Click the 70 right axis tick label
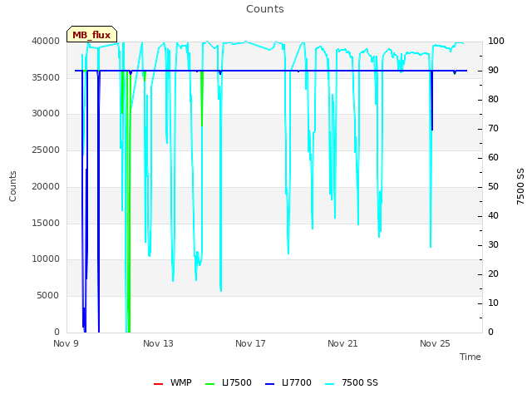Image resolution: width=532 pixels, height=399 pixels. (493, 129)
